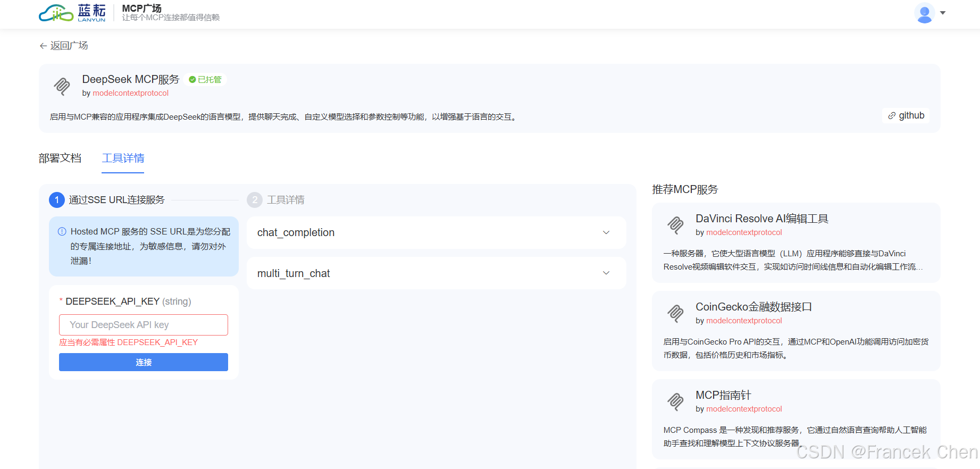980x469 pixels.
Task: Click the CoinGecko Pro API description text
Action: point(796,348)
